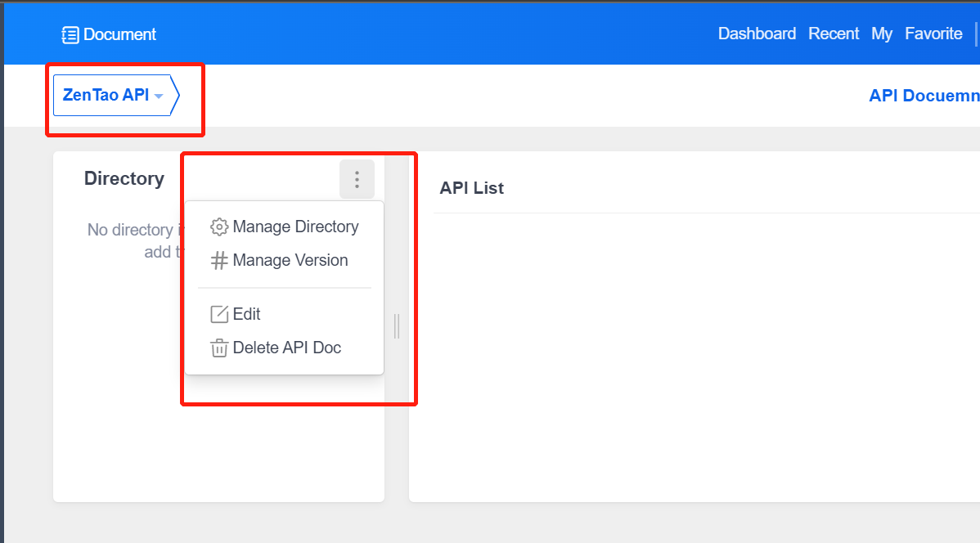Click the three-dot Directory actions button
The image size is (980, 543).
tap(357, 179)
